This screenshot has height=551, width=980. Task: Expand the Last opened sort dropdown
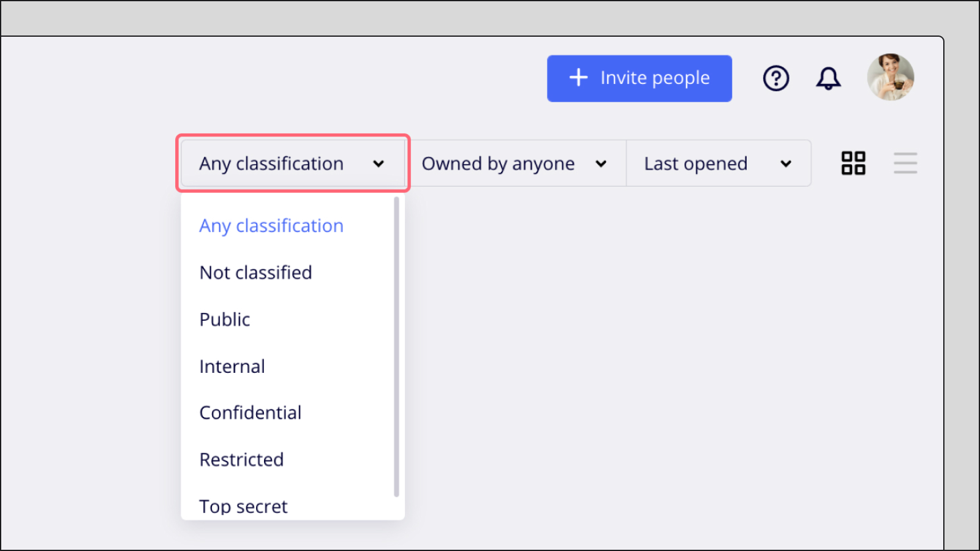(x=718, y=163)
